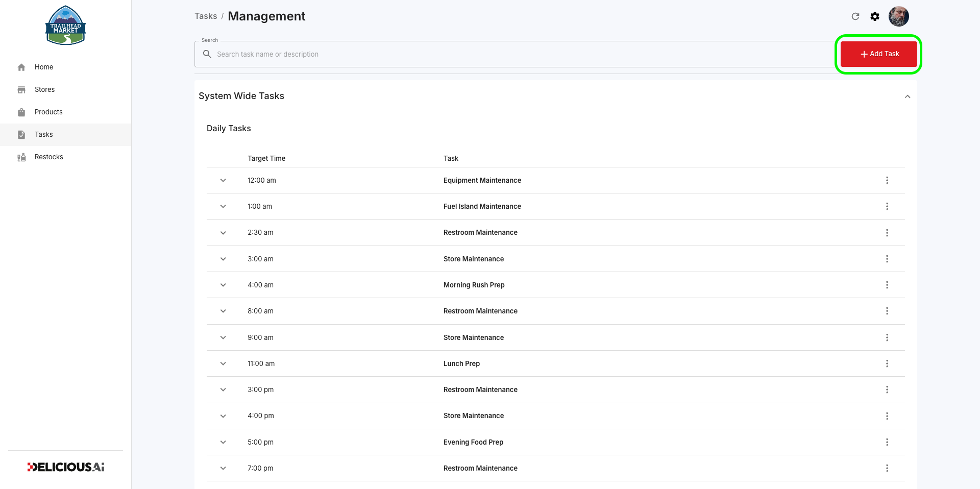Screen dimensions: 980x489
Task: Expand the 3:00 am Store Maintenance row
Action: 223,259
